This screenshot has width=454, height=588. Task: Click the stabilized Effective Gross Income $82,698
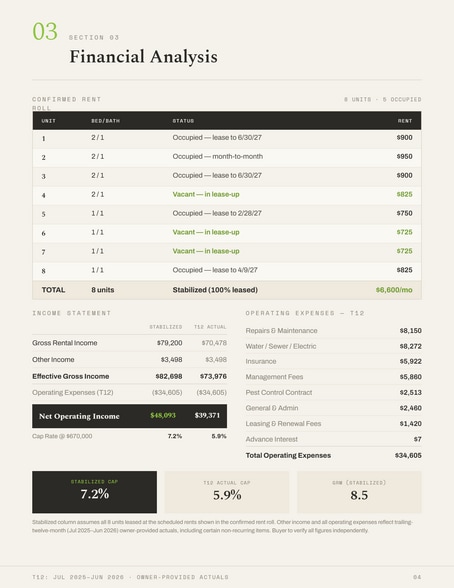[169, 376]
